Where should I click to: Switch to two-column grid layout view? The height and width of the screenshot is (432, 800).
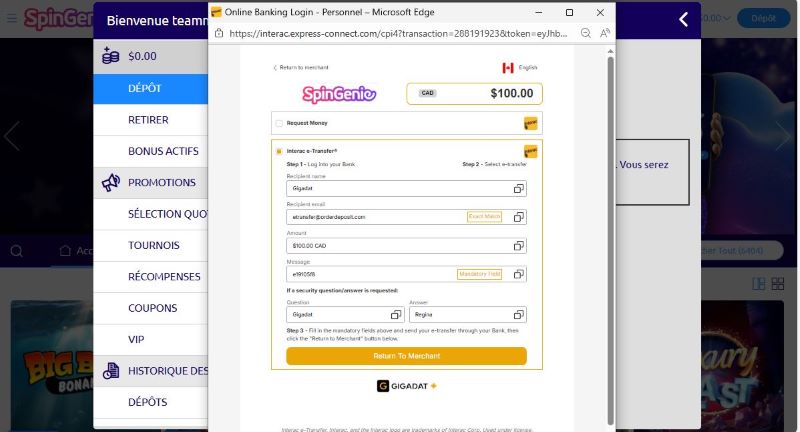coord(759,284)
